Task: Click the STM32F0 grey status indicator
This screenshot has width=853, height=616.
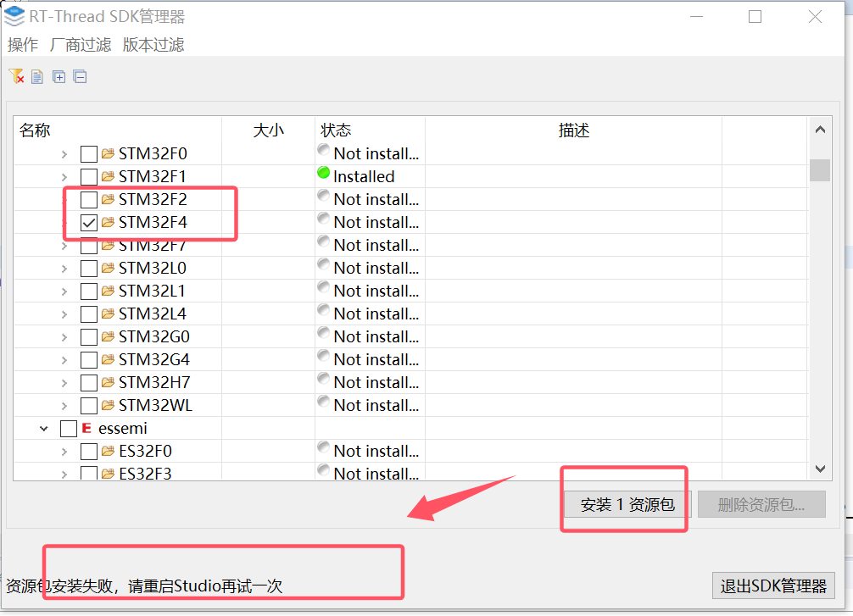Action: 323,149
